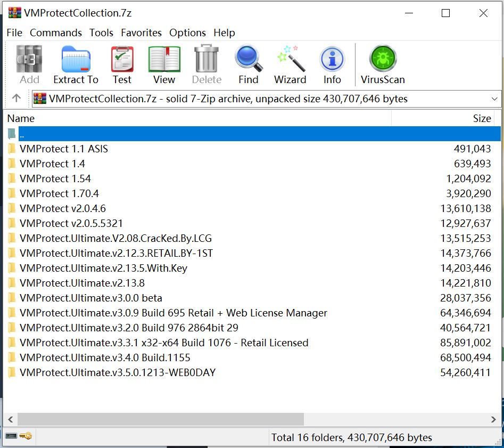Click the folder icon for VMProtect v2.0.4.6
The height and width of the screenshot is (448, 504).
(12, 208)
